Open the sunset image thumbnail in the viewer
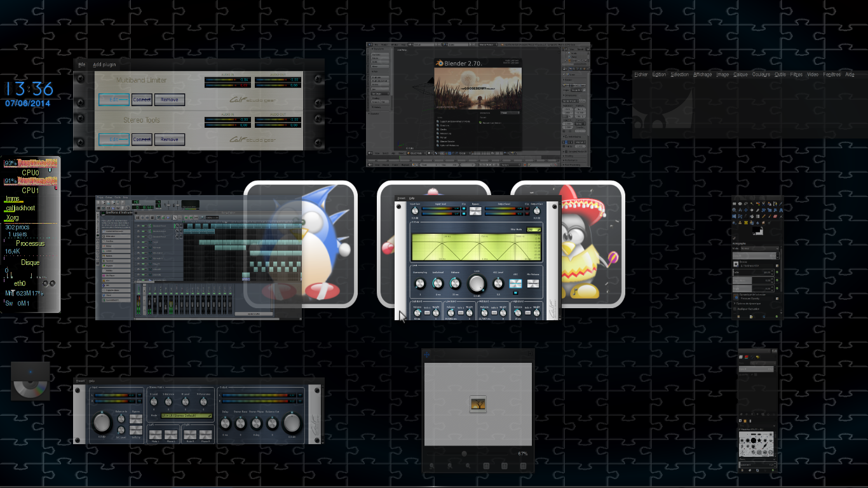 pos(478,403)
